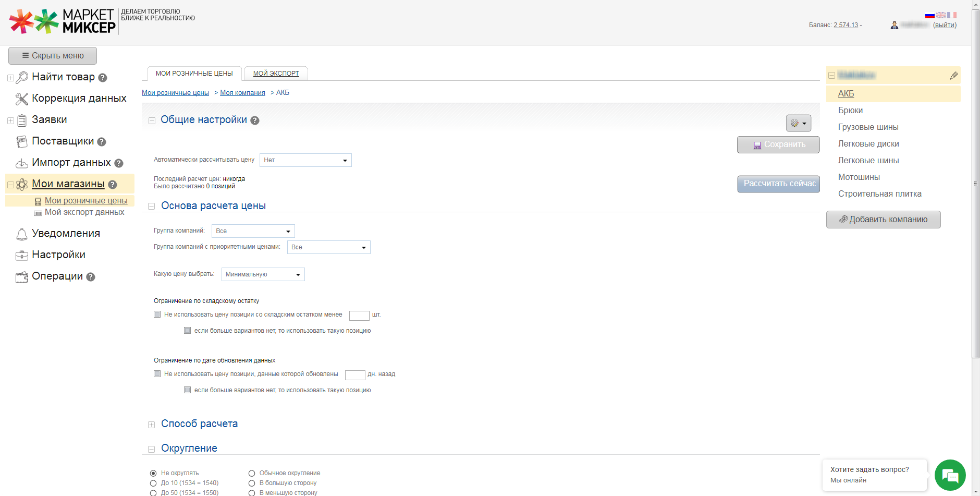Click the user profile avatar icon
980x496 pixels.
[895, 25]
